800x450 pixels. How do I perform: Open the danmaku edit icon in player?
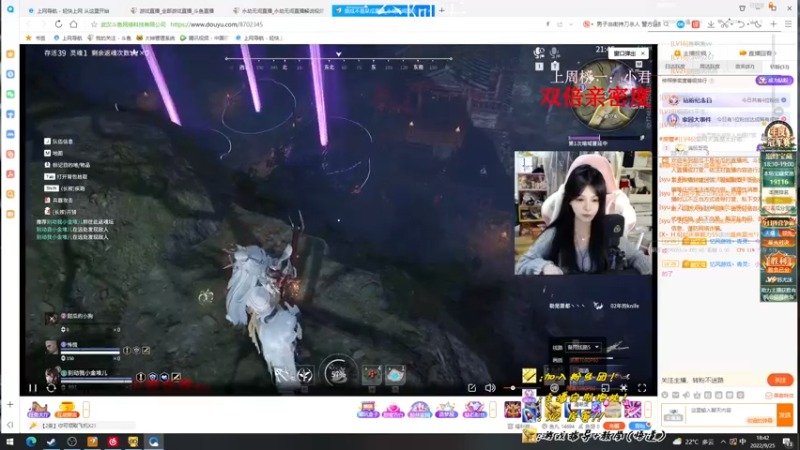(x=472, y=388)
